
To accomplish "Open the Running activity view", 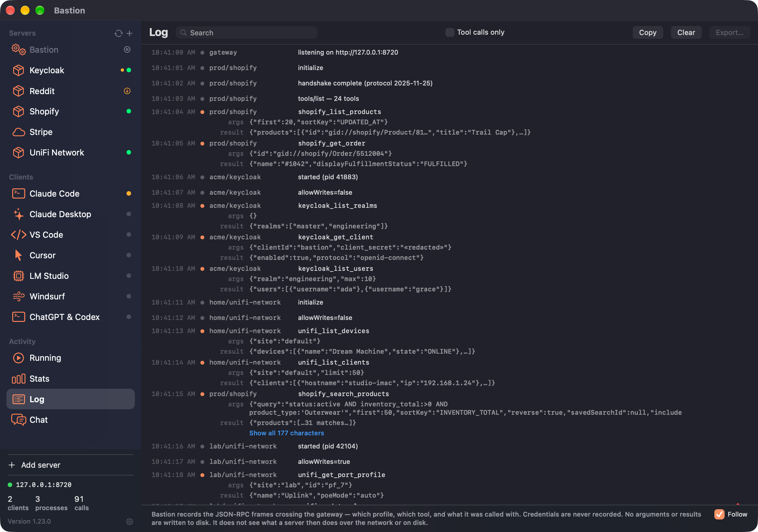I will tap(71, 358).
